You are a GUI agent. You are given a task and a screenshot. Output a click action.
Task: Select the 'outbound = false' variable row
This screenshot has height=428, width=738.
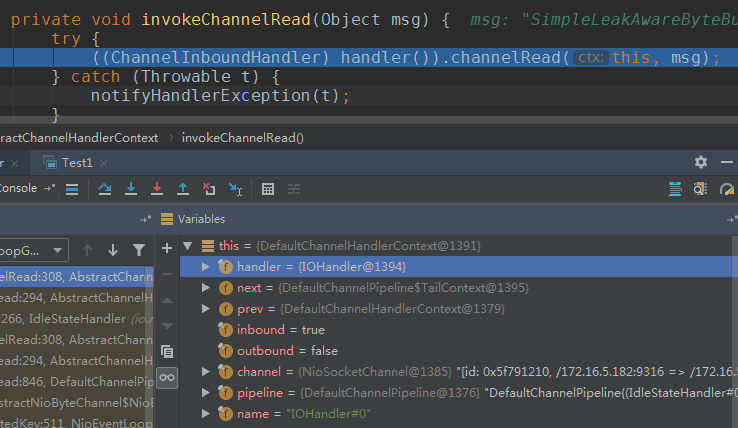coord(455,351)
